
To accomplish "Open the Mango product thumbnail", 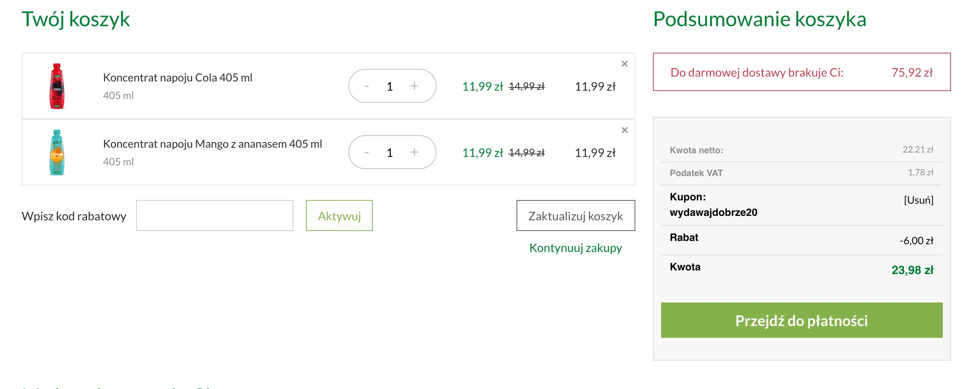I will click(57, 152).
